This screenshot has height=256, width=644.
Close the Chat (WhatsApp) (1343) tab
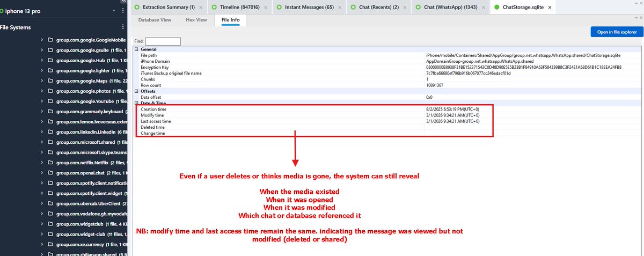pyautogui.click(x=483, y=8)
